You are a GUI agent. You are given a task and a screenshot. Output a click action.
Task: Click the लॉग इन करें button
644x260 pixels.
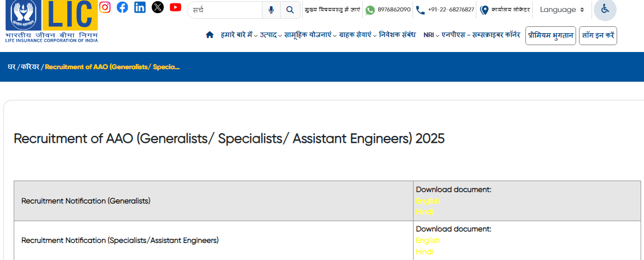[x=598, y=36]
